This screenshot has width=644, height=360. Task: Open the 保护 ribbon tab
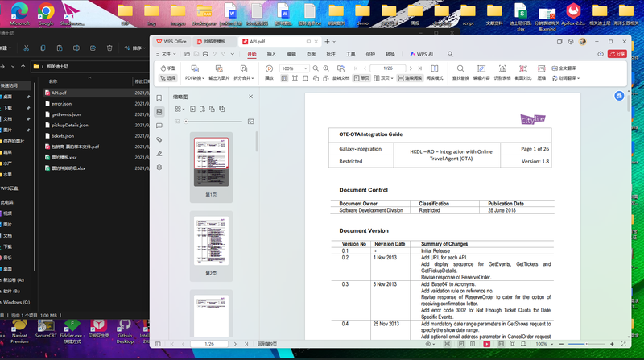point(370,54)
